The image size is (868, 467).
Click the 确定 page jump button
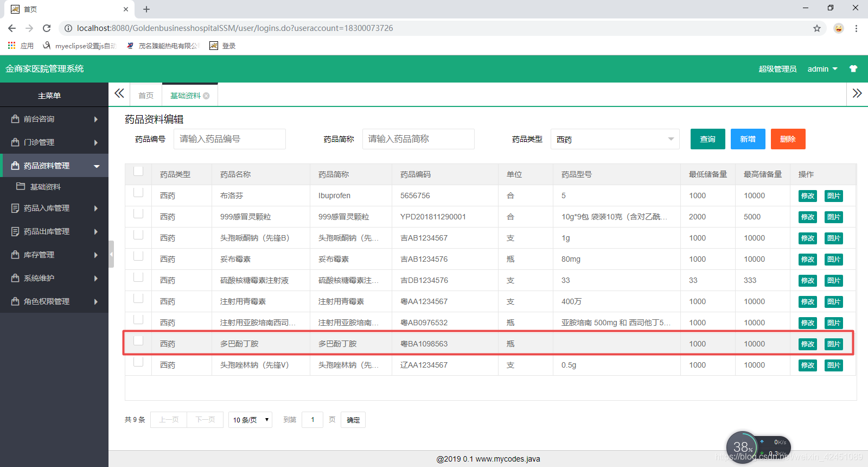[353, 420]
